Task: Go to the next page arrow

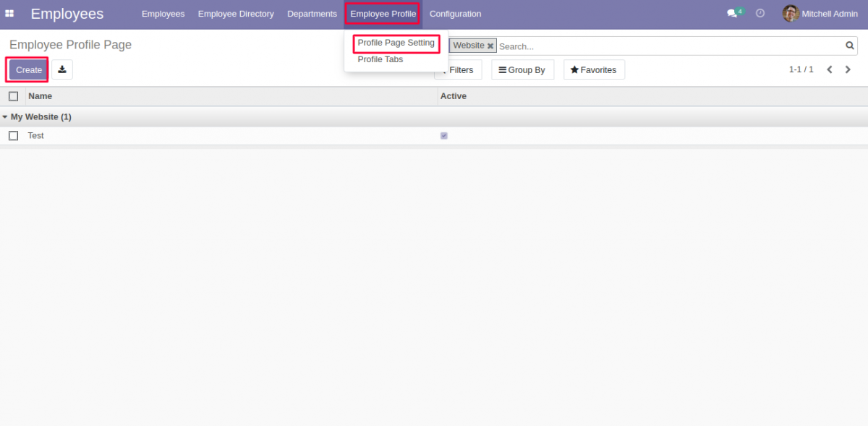Action: [848, 69]
